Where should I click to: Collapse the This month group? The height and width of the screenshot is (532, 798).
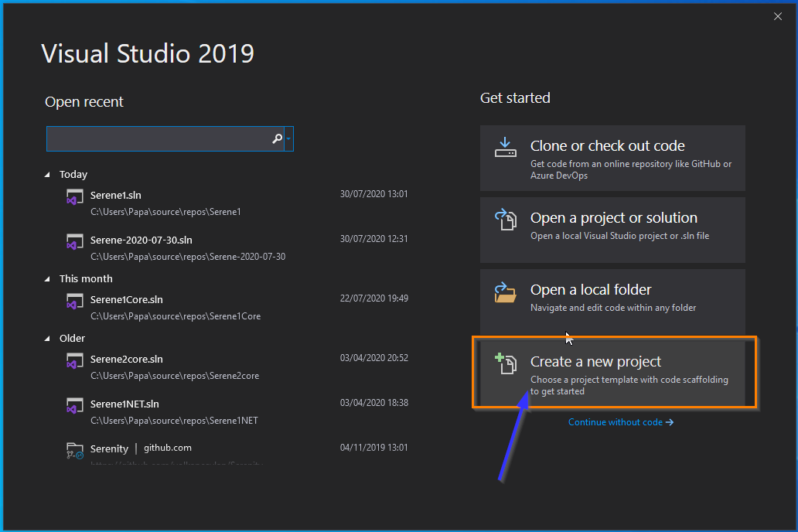(x=47, y=279)
